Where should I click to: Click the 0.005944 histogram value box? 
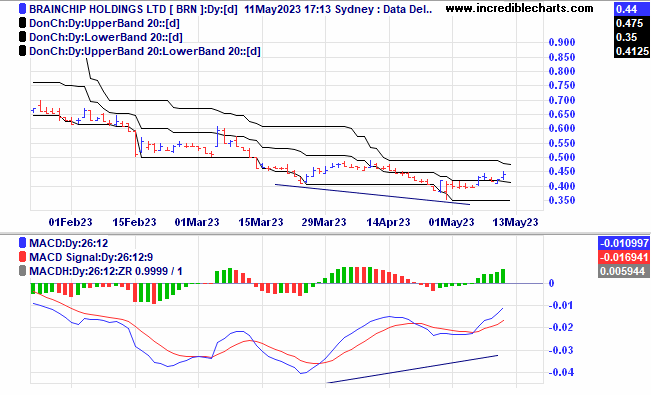623,271
